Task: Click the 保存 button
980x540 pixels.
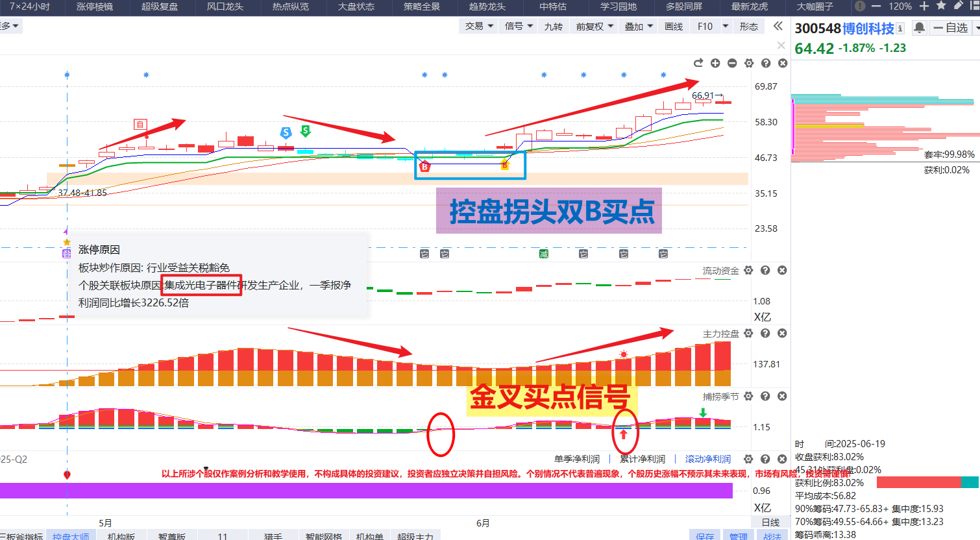Action: click(x=704, y=535)
